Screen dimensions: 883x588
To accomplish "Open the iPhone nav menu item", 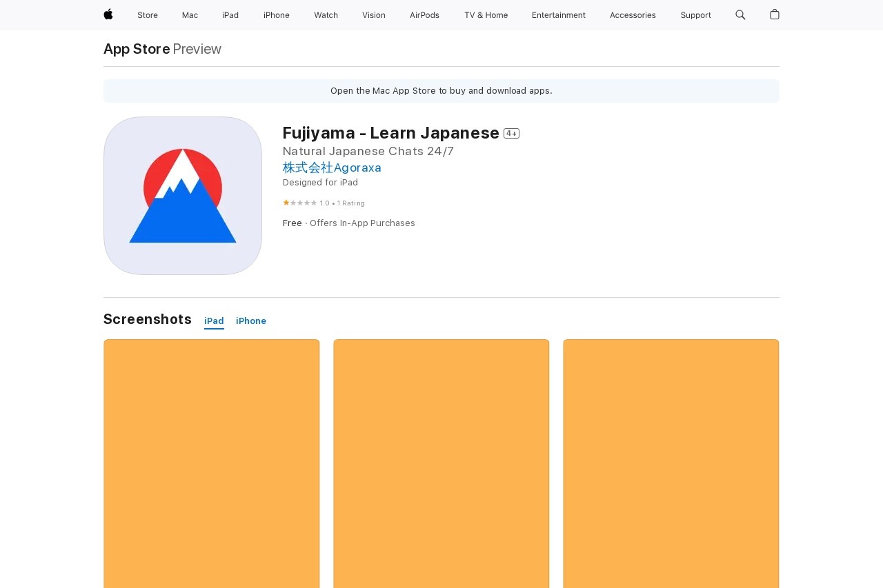I will (277, 15).
